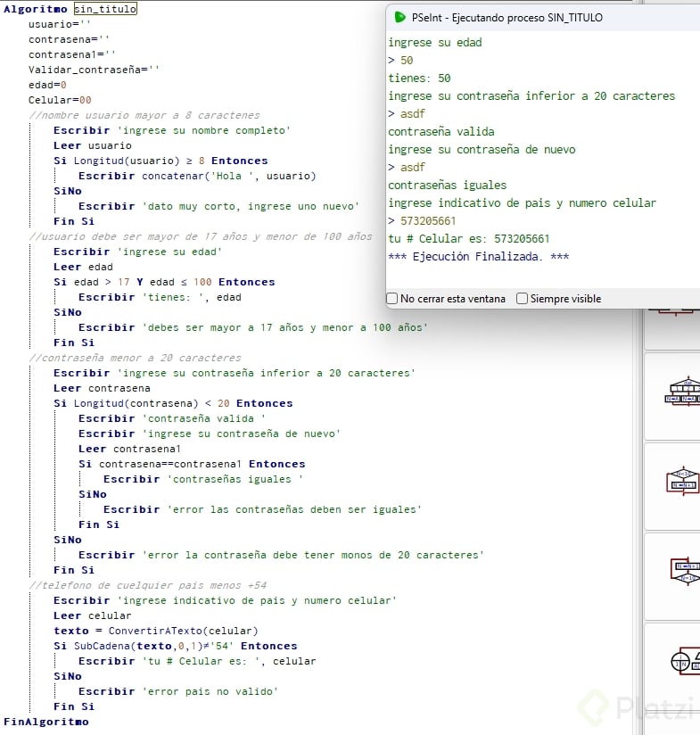Click the code line 'Leer contrasena1'
The image size is (700, 735).
point(129,449)
